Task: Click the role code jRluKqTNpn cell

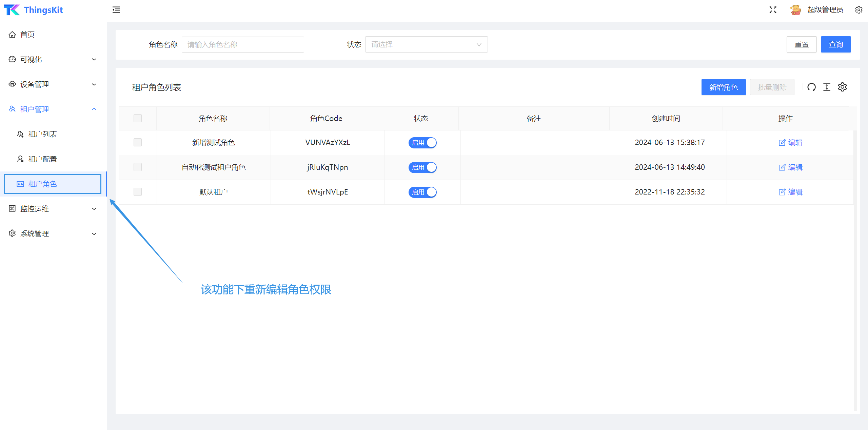Action: click(x=328, y=167)
